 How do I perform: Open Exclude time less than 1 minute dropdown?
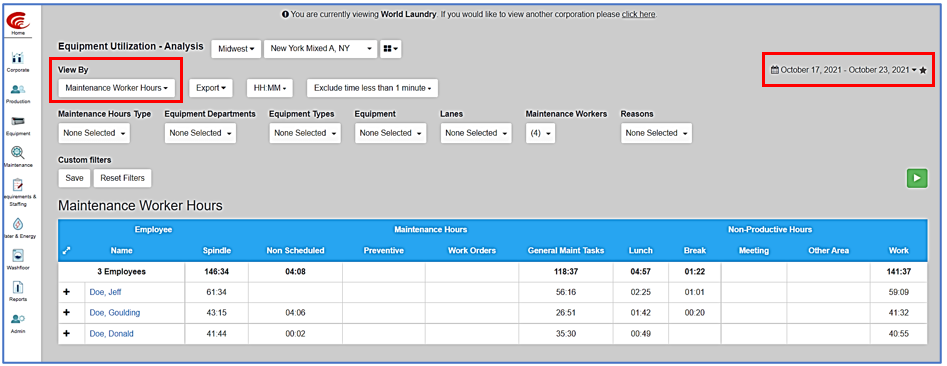pos(372,88)
